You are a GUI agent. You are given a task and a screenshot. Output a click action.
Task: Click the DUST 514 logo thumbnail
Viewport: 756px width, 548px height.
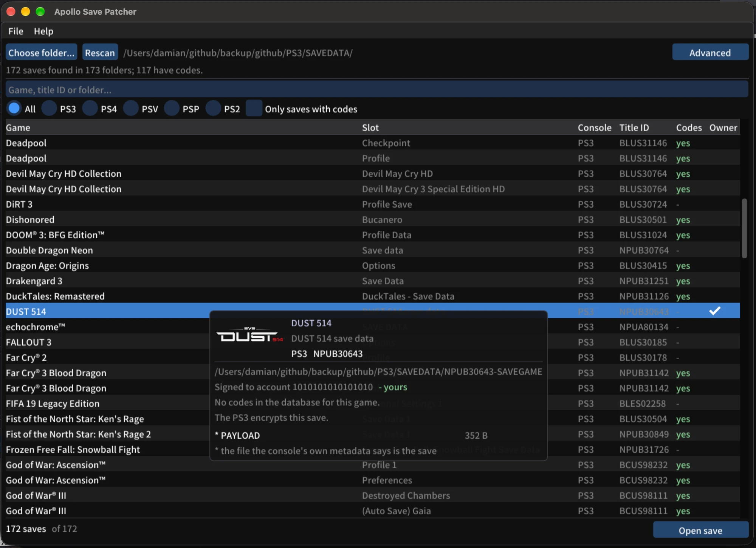(249, 335)
